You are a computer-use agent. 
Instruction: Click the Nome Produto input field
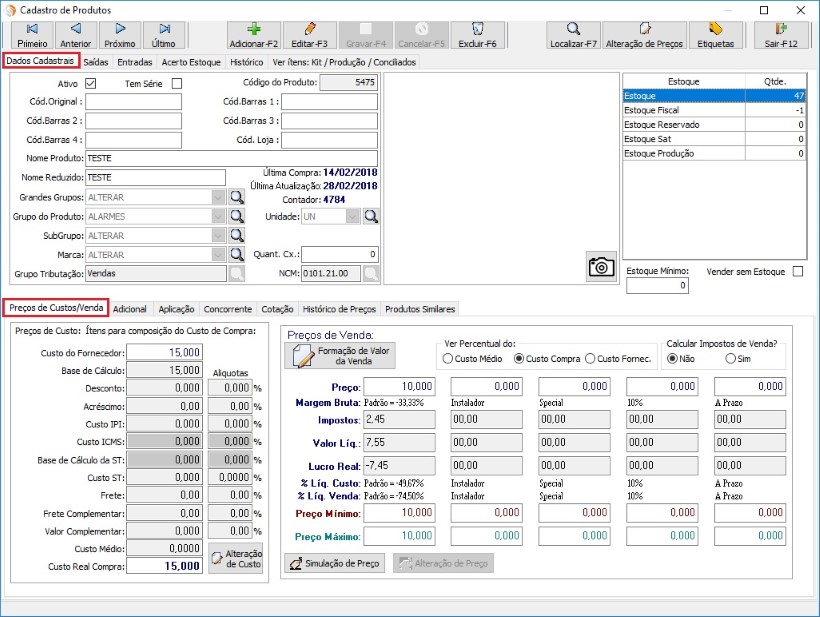click(230, 158)
